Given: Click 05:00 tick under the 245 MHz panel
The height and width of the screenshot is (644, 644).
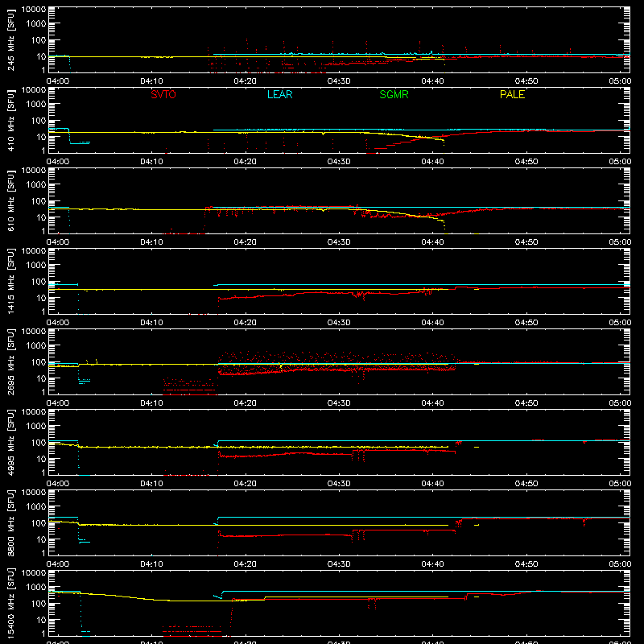Looking at the screenshot, I should click(620, 81).
